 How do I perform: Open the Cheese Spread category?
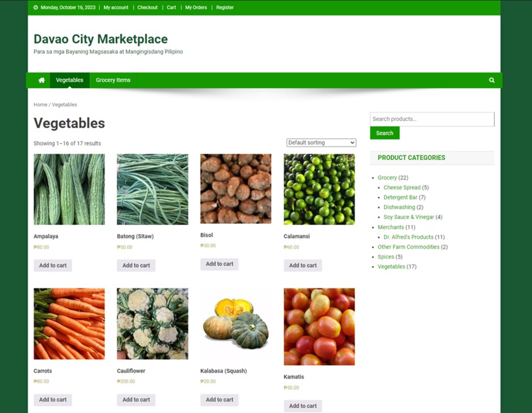(x=402, y=188)
